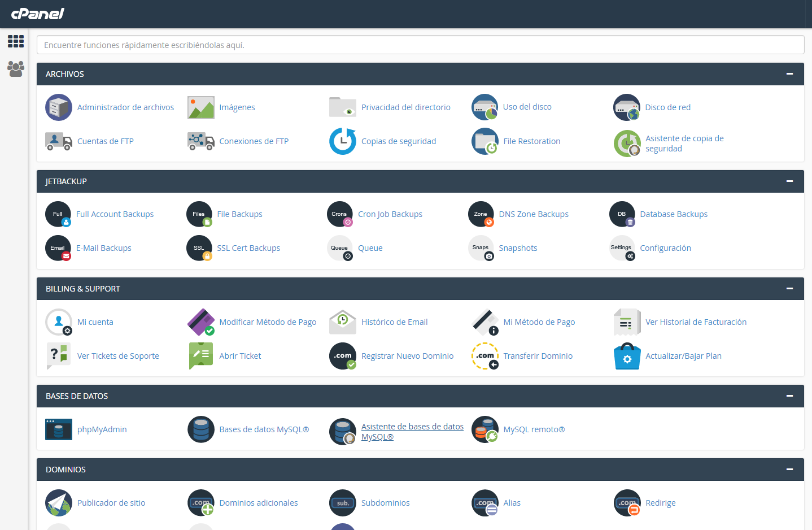Click the JetBackup Configuración settings icon
The image size is (812, 530).
622,249
